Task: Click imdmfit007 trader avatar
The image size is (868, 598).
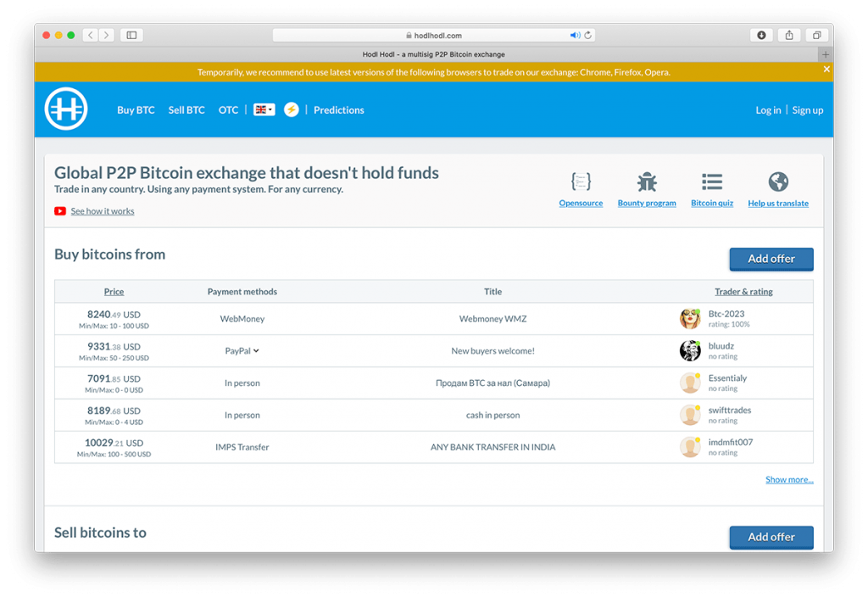Action: coord(690,447)
